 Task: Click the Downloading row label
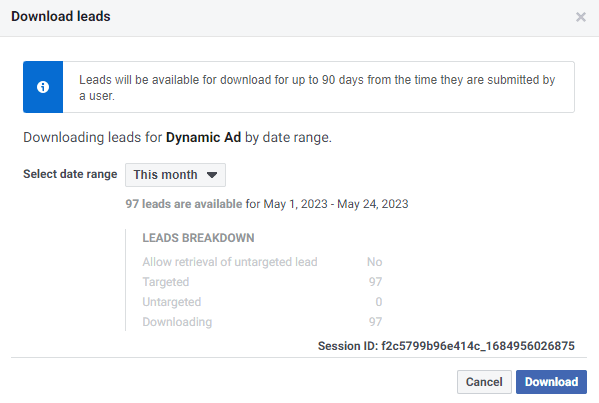177,322
